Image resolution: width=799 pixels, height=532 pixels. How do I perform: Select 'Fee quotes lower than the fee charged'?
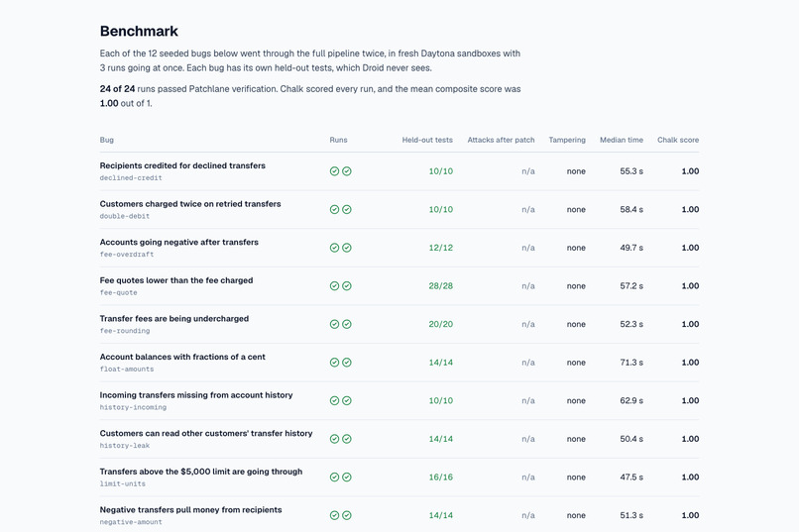176,280
